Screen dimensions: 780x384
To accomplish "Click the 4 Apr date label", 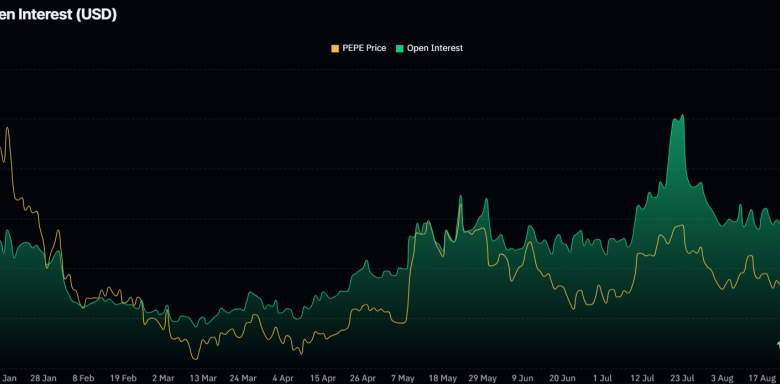I will 283,379.
